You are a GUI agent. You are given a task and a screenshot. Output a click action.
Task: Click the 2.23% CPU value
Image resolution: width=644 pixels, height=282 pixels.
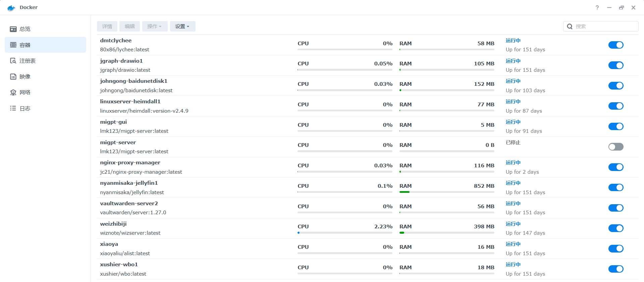(383, 227)
